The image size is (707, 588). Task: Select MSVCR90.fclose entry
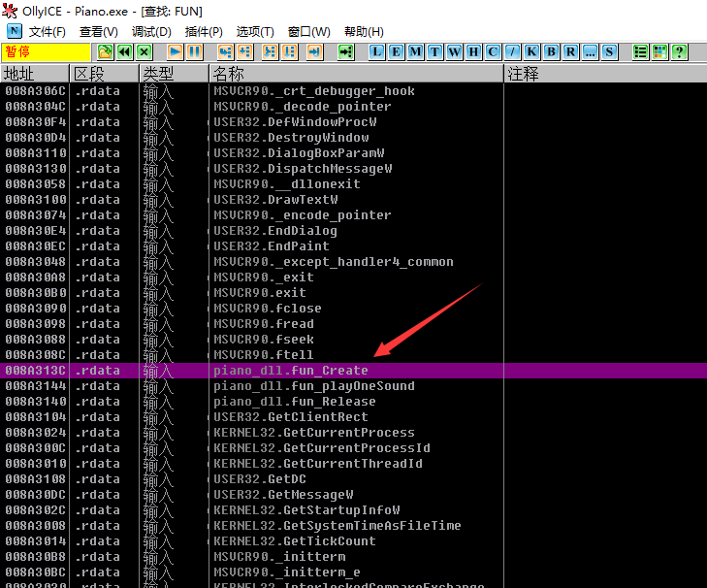[x=268, y=309]
